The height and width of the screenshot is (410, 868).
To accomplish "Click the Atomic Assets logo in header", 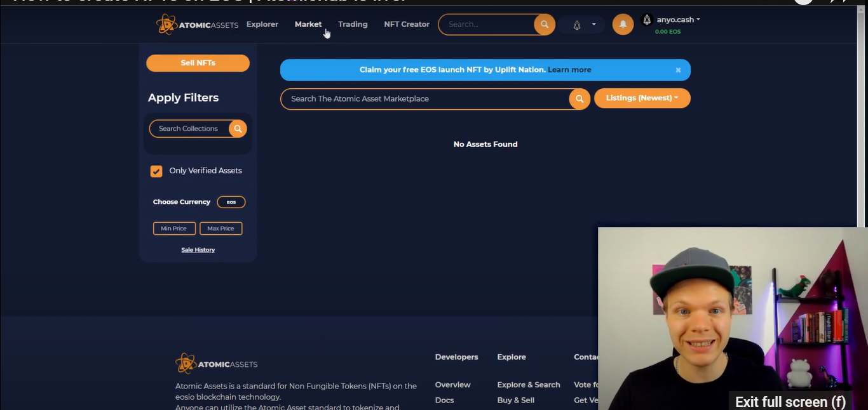I will click(x=197, y=25).
